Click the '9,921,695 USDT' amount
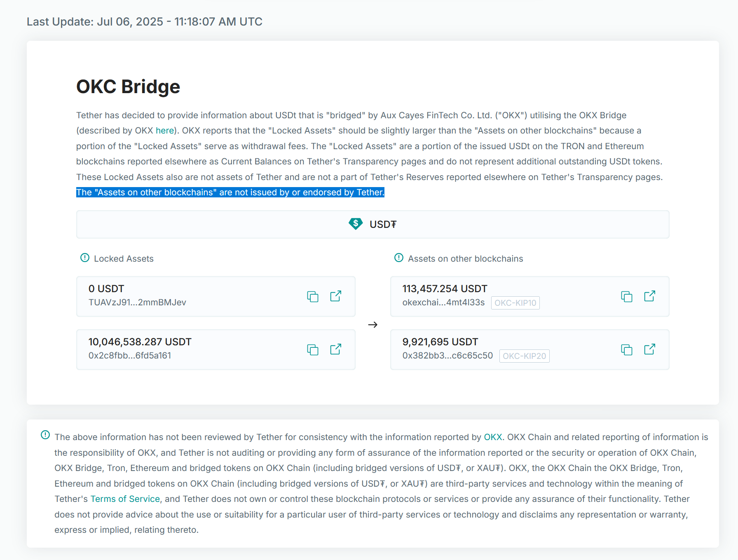Screen dimensions: 738x560 (x=440, y=342)
